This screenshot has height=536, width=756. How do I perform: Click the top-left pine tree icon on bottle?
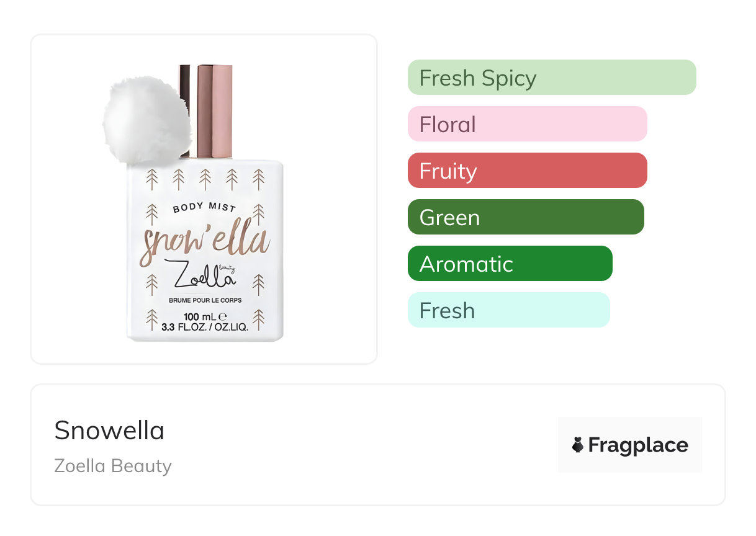tap(152, 179)
